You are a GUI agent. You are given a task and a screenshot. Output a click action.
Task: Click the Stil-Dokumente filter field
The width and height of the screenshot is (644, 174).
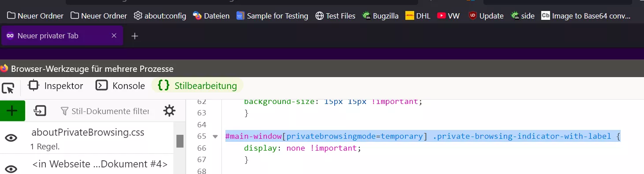coord(105,111)
